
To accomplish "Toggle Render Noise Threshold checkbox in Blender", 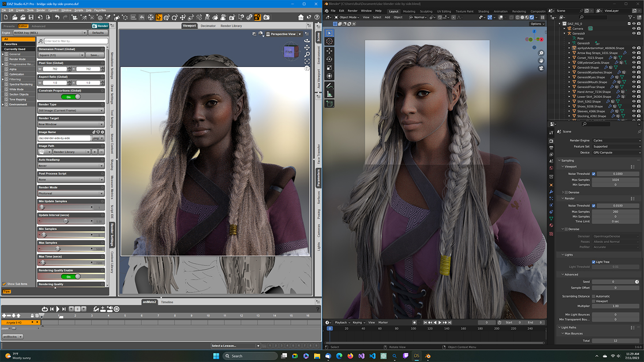I will 594,205.
